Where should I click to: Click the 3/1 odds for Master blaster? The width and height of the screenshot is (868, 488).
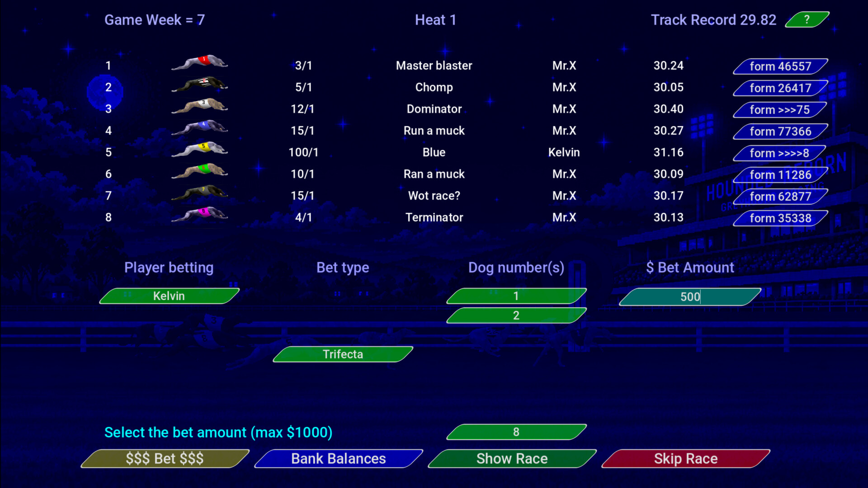[303, 66]
